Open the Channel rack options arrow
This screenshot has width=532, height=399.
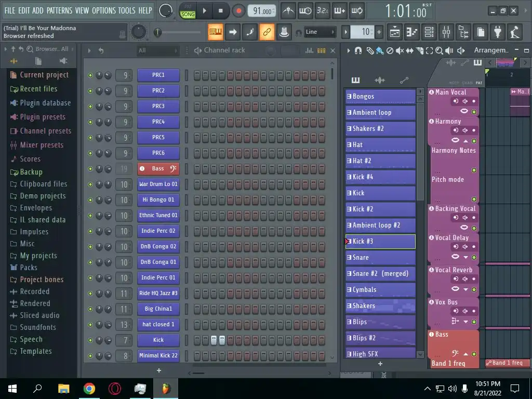click(89, 50)
